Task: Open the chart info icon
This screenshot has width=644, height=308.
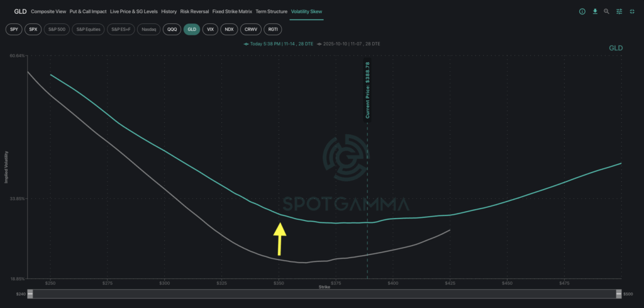Action: pyautogui.click(x=582, y=11)
